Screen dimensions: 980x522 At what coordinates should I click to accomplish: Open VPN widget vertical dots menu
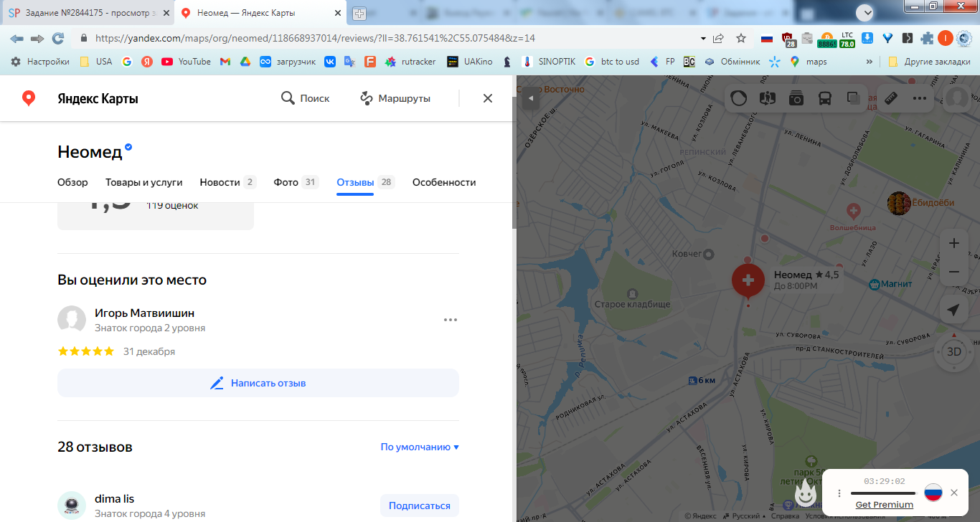tap(839, 493)
